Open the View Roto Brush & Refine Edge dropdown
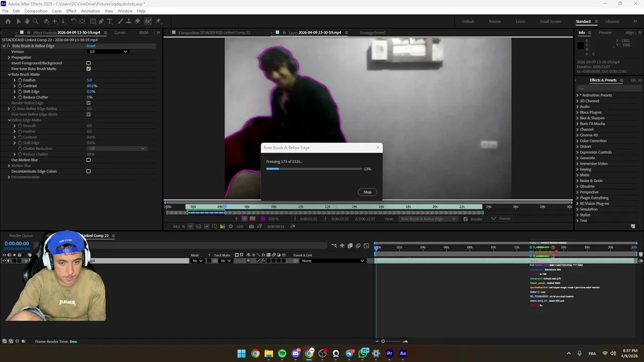644x362 pixels. (x=428, y=219)
